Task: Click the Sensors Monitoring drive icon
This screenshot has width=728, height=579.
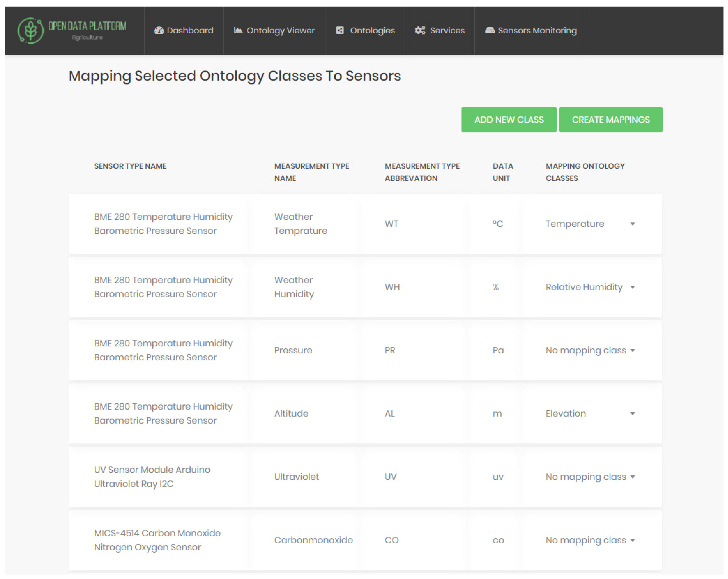Action: [490, 31]
